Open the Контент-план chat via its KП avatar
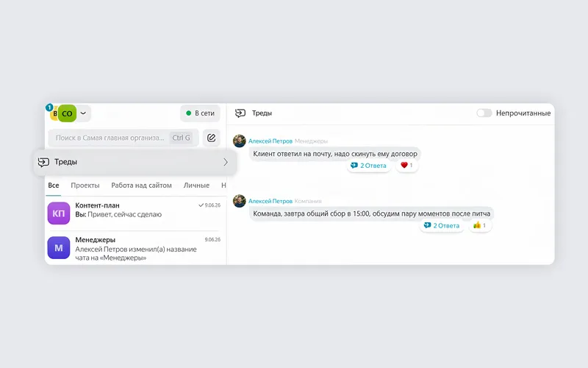This screenshot has height=368, width=588. coord(59,213)
